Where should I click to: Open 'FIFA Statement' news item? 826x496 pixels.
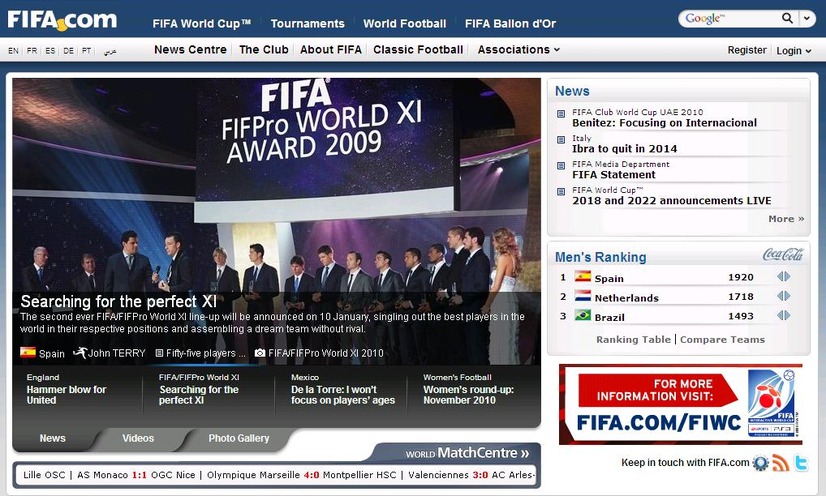(614, 174)
